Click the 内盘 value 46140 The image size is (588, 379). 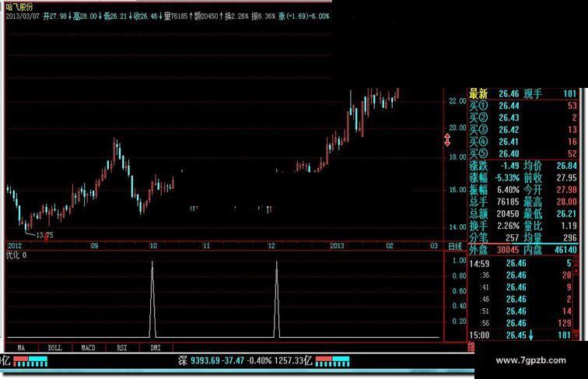coord(565,250)
